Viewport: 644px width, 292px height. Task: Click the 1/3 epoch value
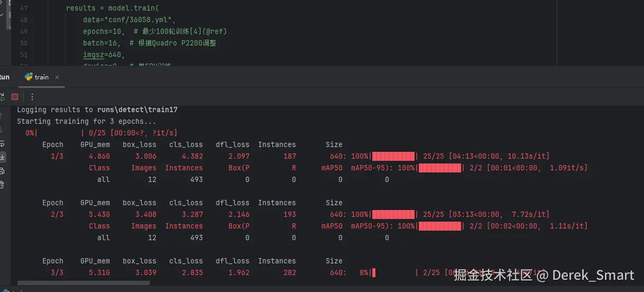tap(57, 156)
